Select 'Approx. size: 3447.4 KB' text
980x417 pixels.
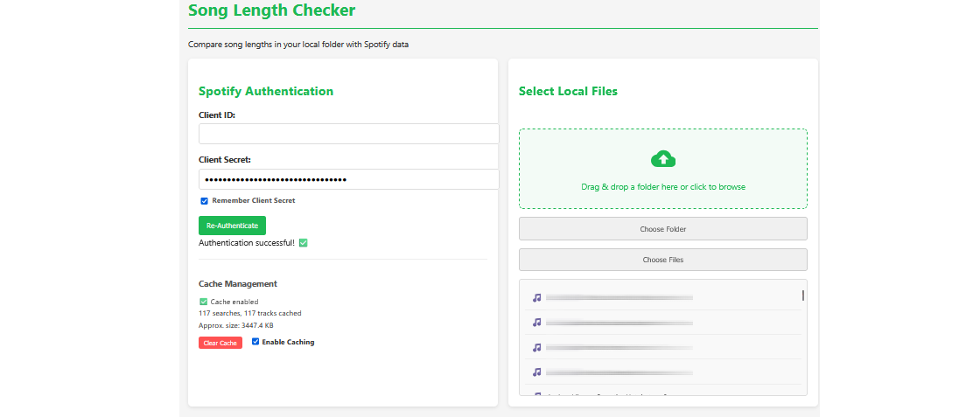click(x=236, y=325)
